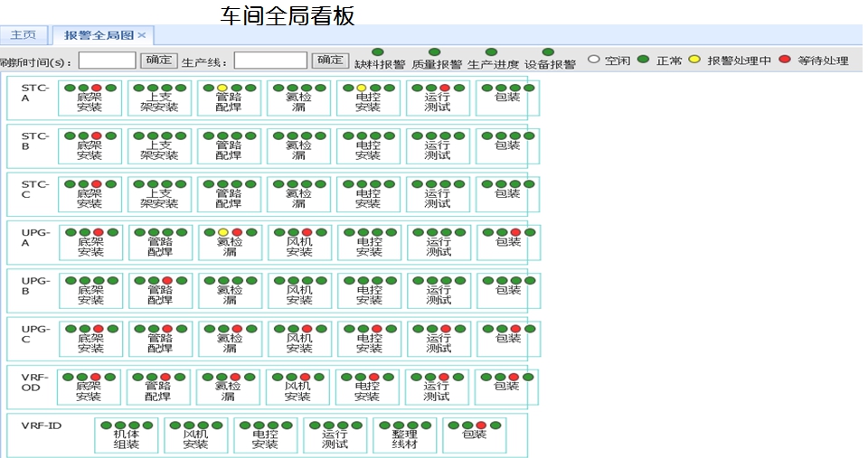Click the green dot above 设备报警
The width and height of the screenshot is (868, 458).
[548, 52]
